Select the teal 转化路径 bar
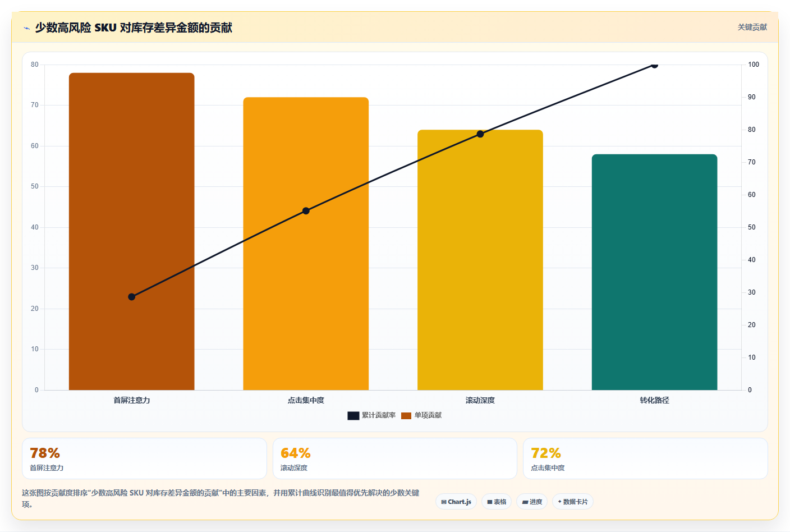 coord(654,272)
